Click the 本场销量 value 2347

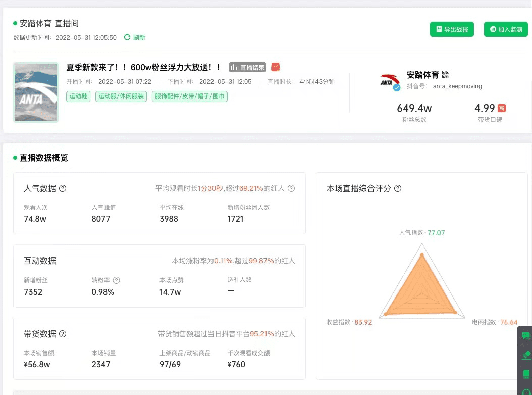click(101, 364)
